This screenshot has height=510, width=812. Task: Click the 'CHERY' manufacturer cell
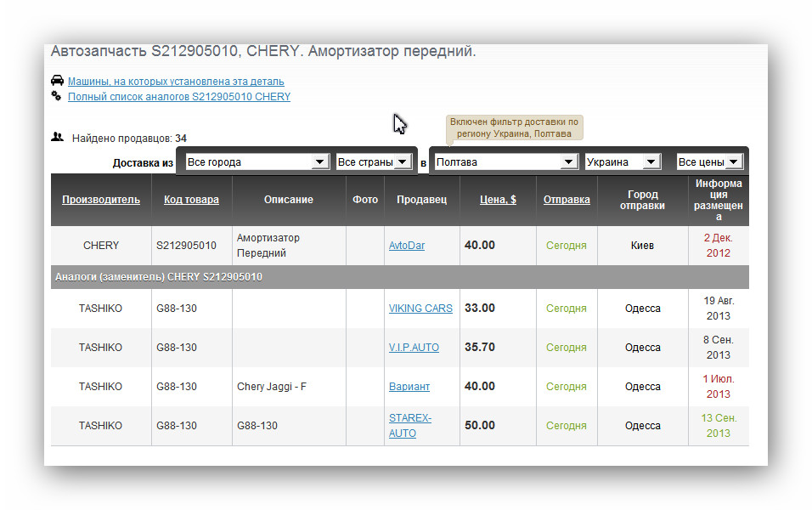pos(101,246)
